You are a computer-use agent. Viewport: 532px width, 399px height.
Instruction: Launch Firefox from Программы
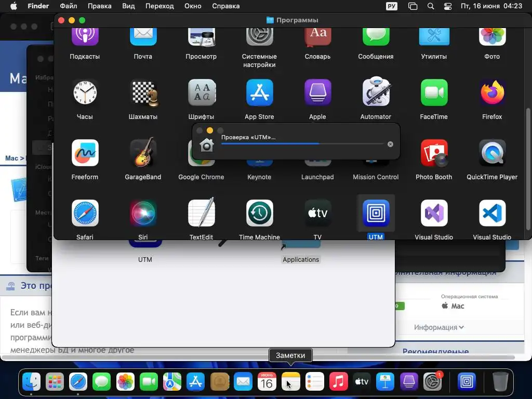coord(493,92)
